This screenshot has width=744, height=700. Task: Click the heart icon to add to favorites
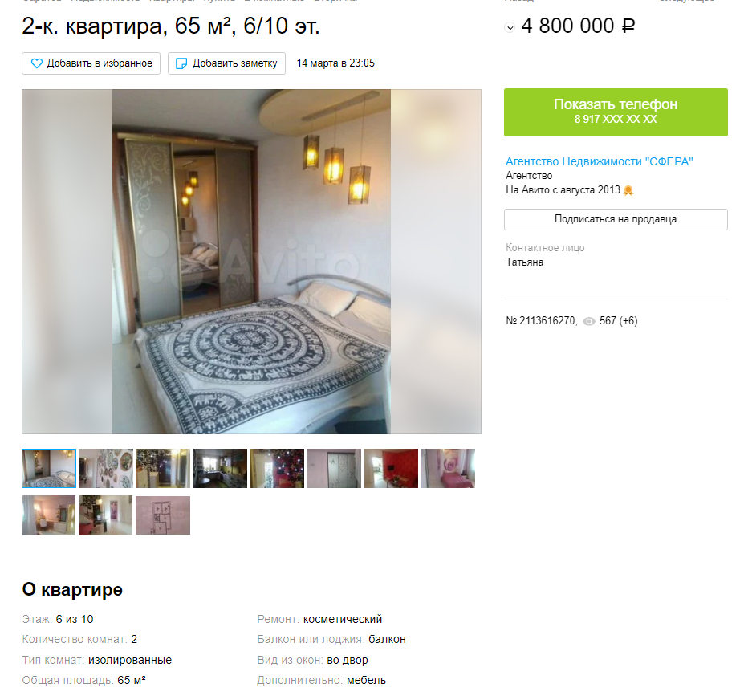[37, 63]
